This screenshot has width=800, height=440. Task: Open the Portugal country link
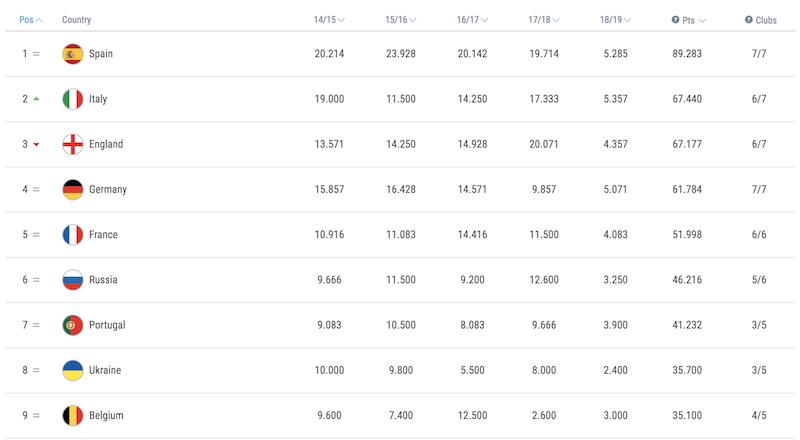107,325
